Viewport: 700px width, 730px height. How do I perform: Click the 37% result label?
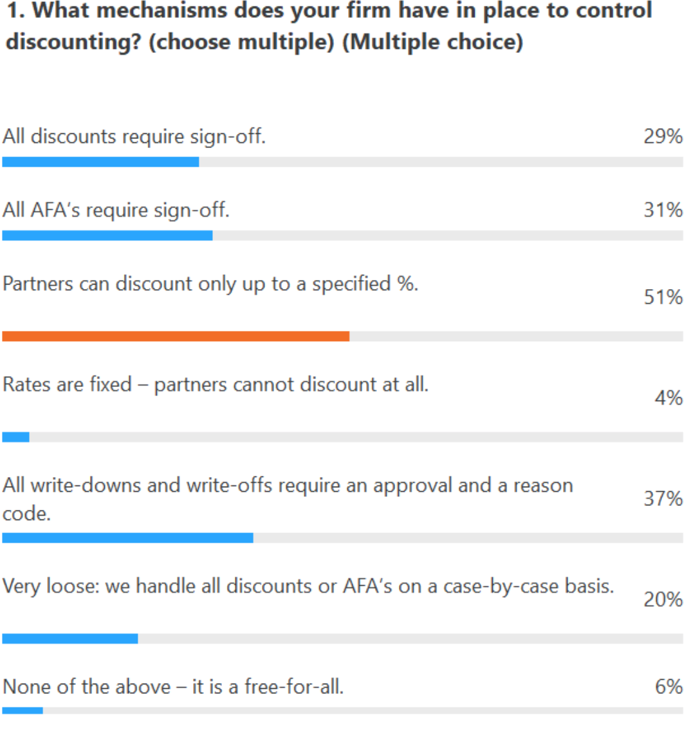pos(663,499)
